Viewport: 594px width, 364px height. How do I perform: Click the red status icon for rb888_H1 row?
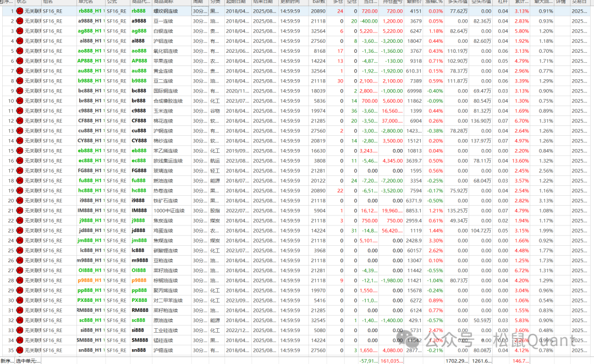click(x=20, y=11)
